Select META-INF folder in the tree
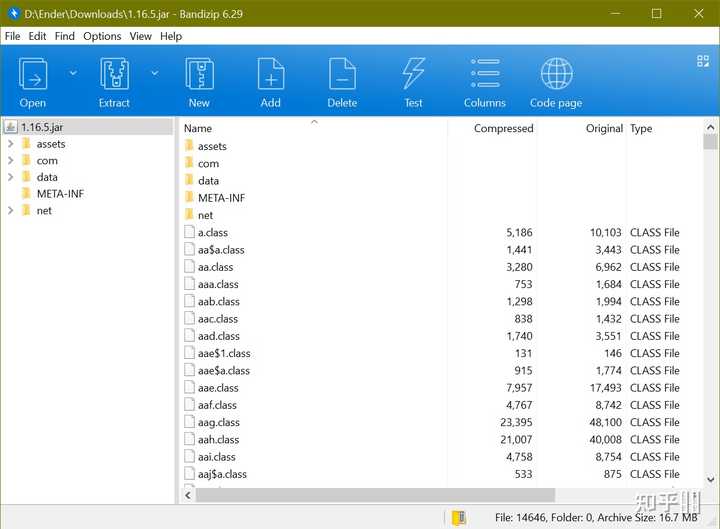 [x=60, y=194]
